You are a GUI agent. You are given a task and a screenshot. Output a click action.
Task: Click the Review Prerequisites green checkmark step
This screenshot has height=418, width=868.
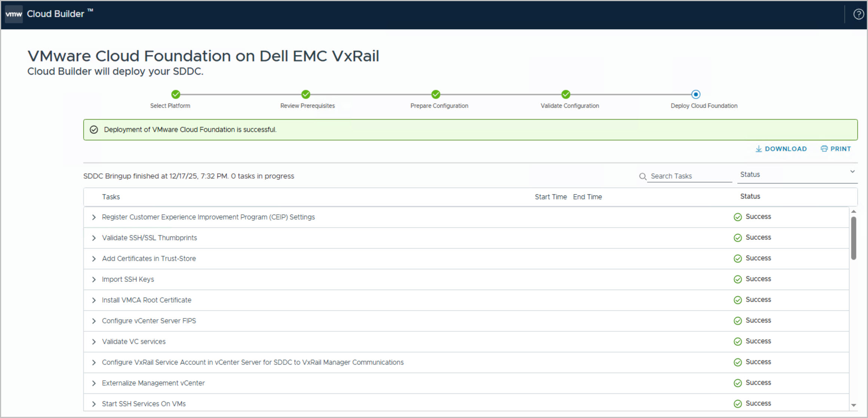pos(306,94)
